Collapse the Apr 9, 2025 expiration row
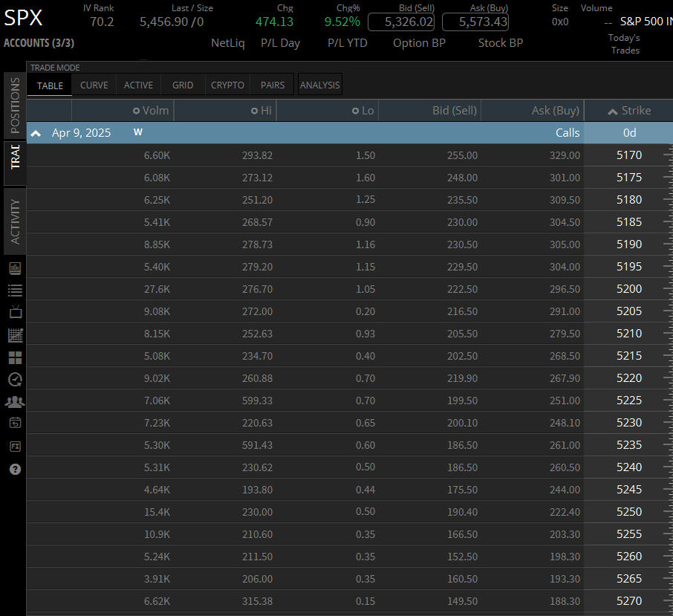This screenshot has height=616, width=673. (35, 133)
